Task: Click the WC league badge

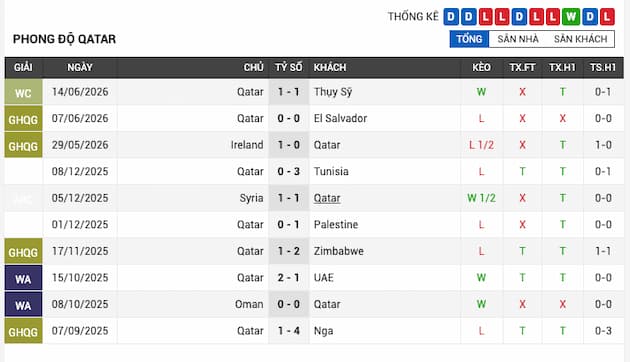Action: click(x=23, y=92)
